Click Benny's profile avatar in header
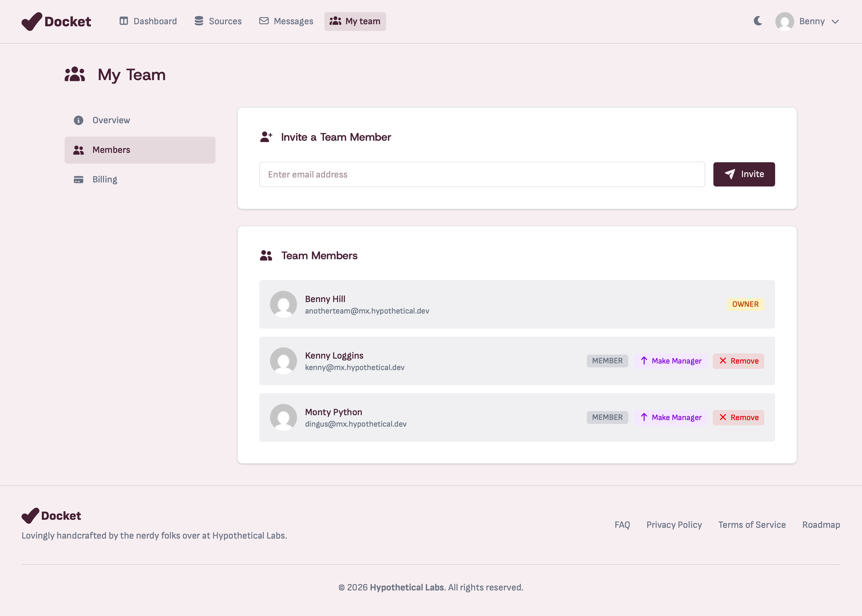This screenshot has width=862, height=616. coord(784,21)
